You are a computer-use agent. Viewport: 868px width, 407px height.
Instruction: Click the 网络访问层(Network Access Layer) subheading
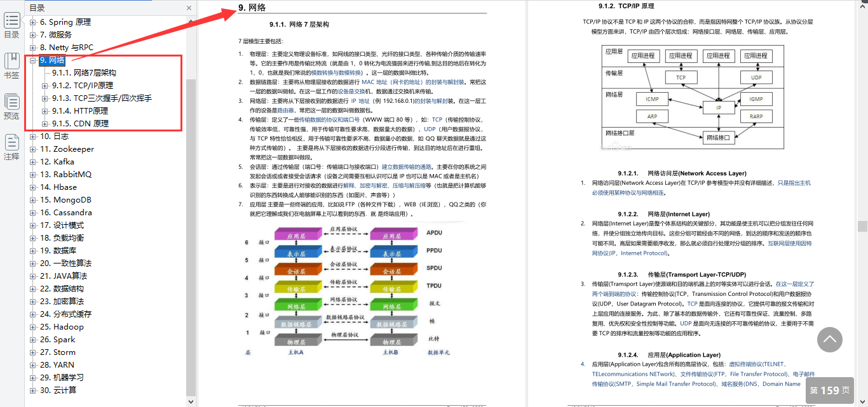coord(697,173)
